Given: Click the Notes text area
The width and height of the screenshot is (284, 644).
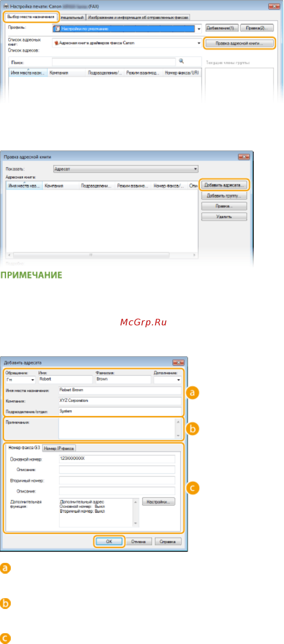Looking at the screenshot, I should 117,428.
